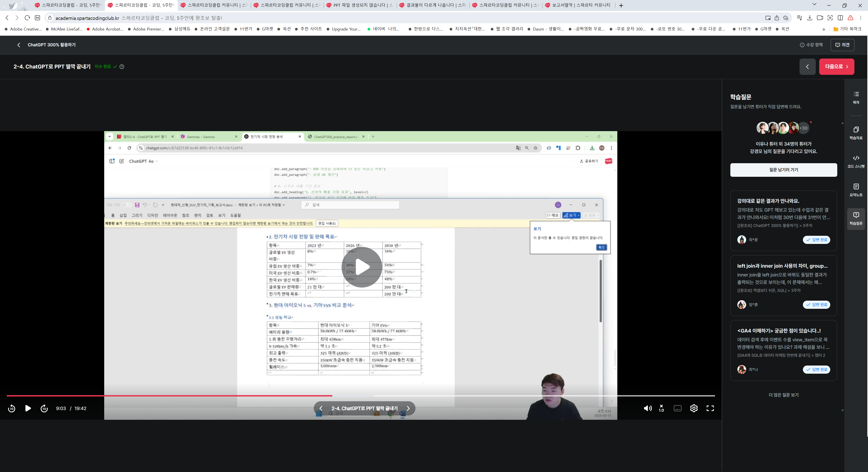Click the previous lesson chevron button beside 다음으로

point(807,67)
